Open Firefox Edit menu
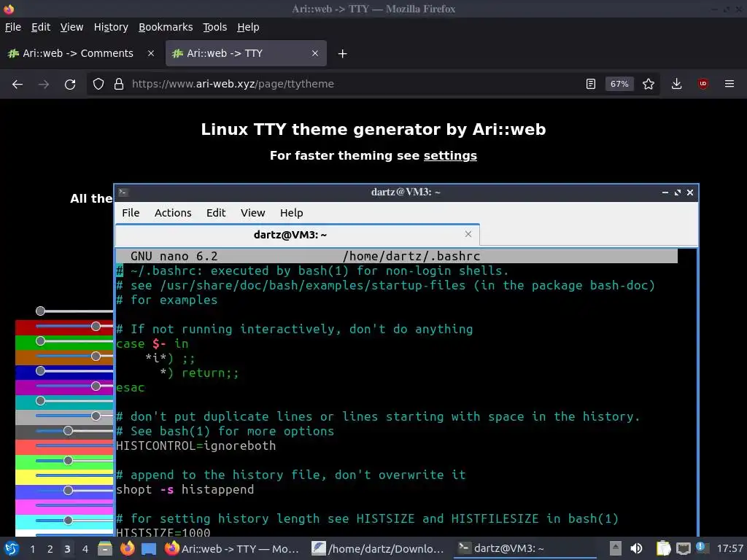This screenshot has width=747, height=560. [x=41, y=27]
